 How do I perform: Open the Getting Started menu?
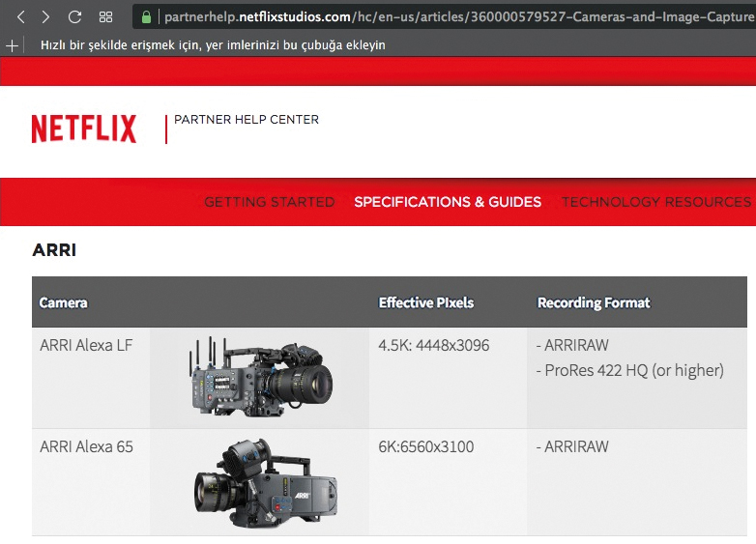pyautogui.click(x=269, y=202)
